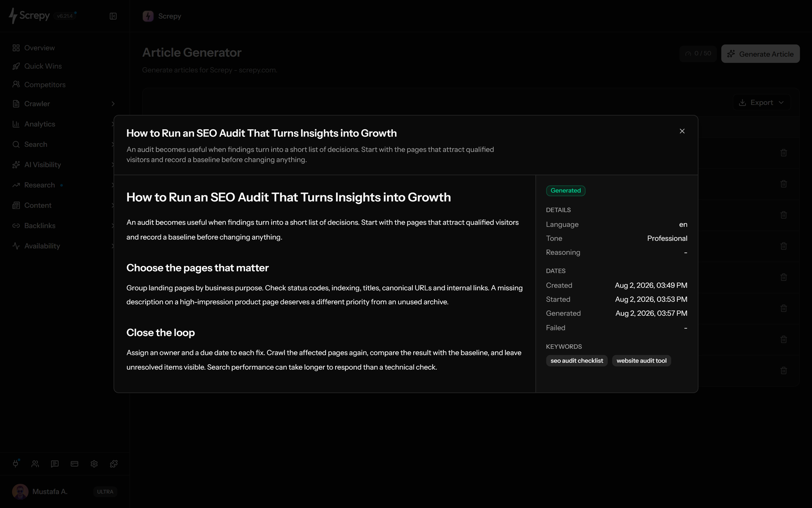
Task: Click the v6.21.4 version badge
Action: 65,16
